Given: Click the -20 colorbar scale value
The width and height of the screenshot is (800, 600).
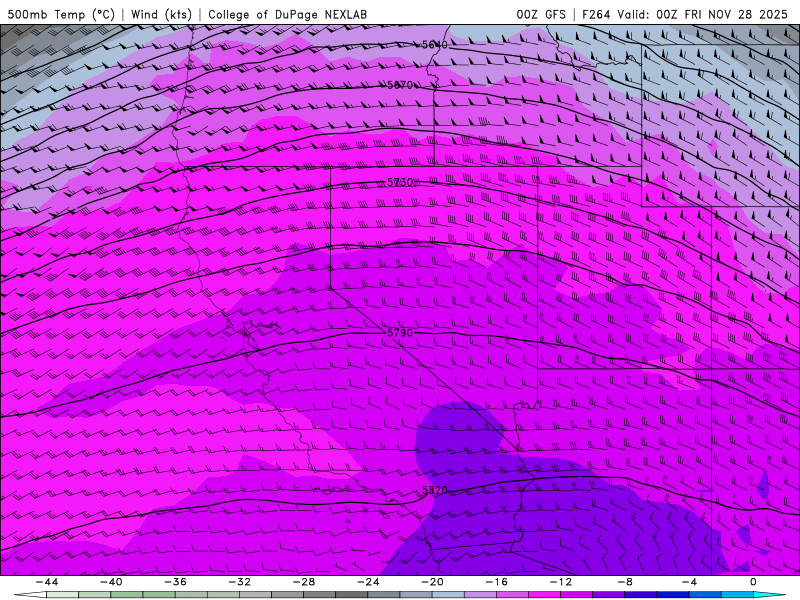Looking at the screenshot, I should point(432,582).
